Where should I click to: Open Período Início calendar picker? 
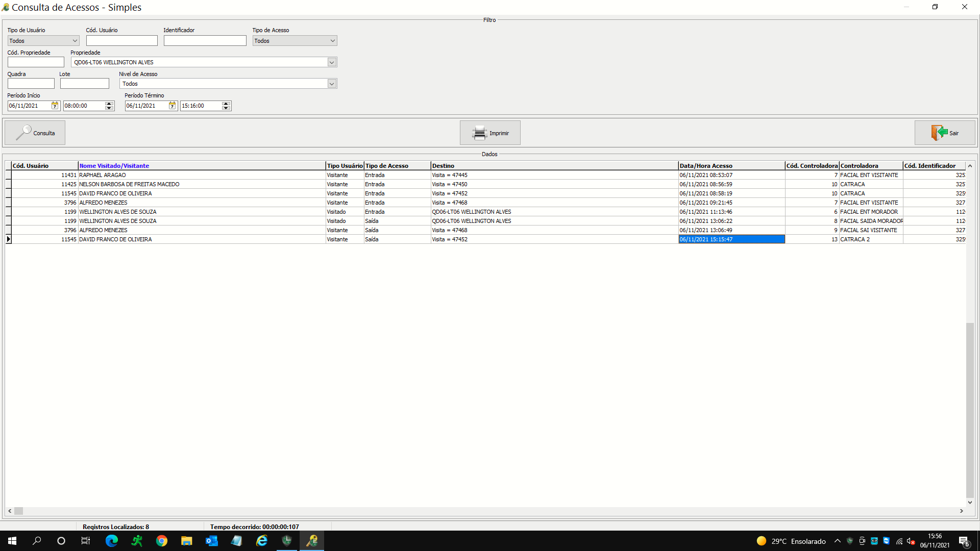pyautogui.click(x=55, y=106)
